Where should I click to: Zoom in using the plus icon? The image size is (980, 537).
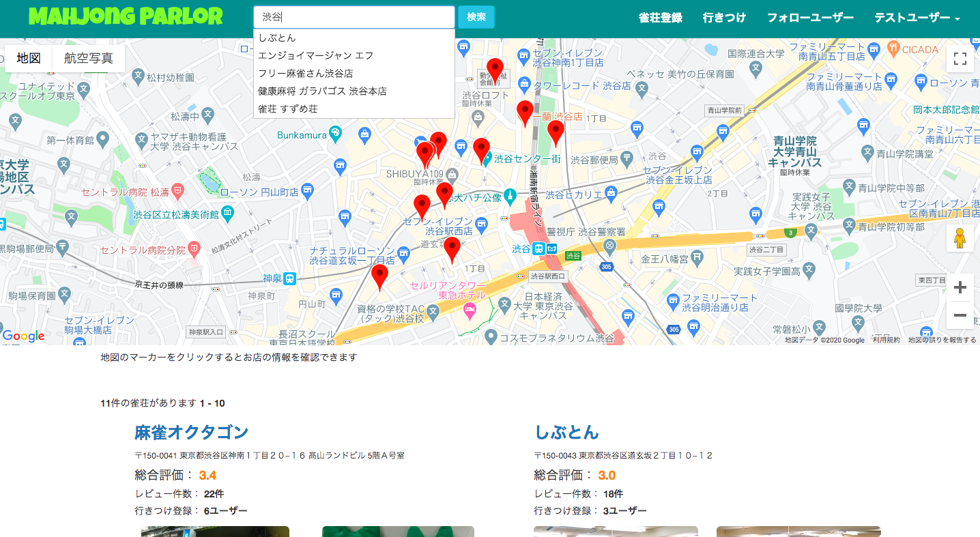tap(960, 287)
